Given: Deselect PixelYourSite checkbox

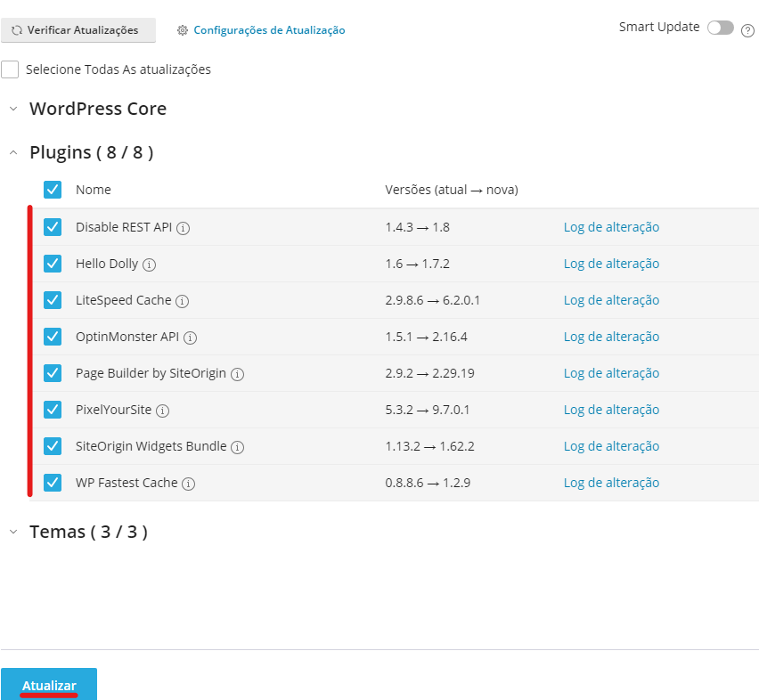Looking at the screenshot, I should (x=53, y=410).
